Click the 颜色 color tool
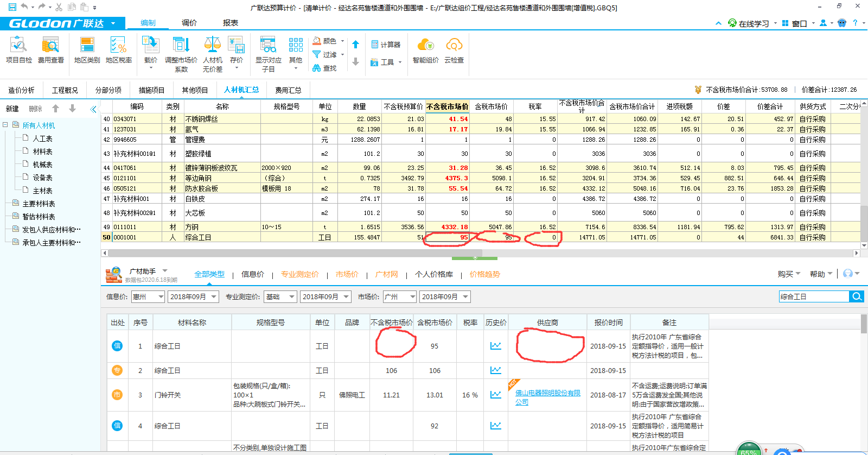The width and height of the screenshot is (868, 455). 328,41
